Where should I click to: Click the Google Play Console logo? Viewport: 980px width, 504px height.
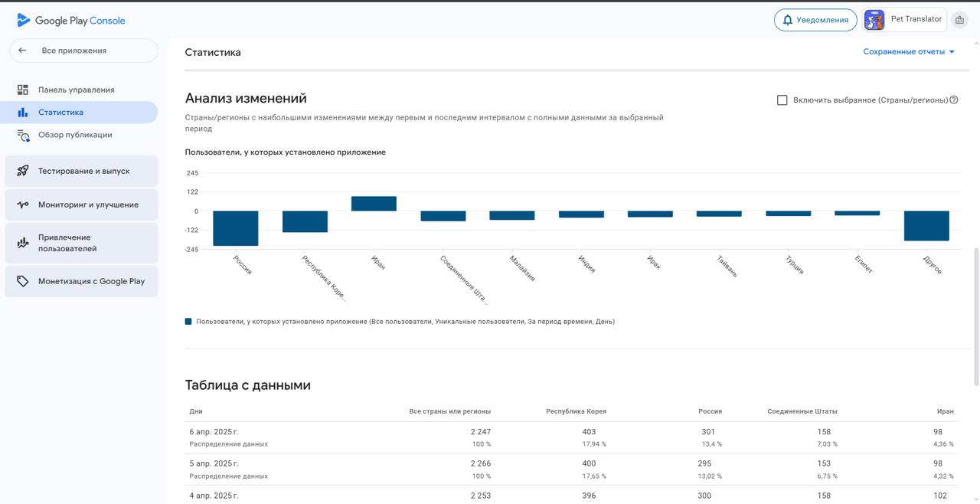tap(69, 19)
